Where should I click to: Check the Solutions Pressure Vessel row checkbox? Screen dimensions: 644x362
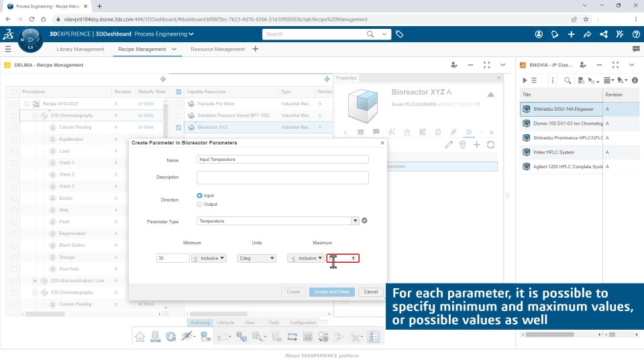pyautogui.click(x=178, y=116)
